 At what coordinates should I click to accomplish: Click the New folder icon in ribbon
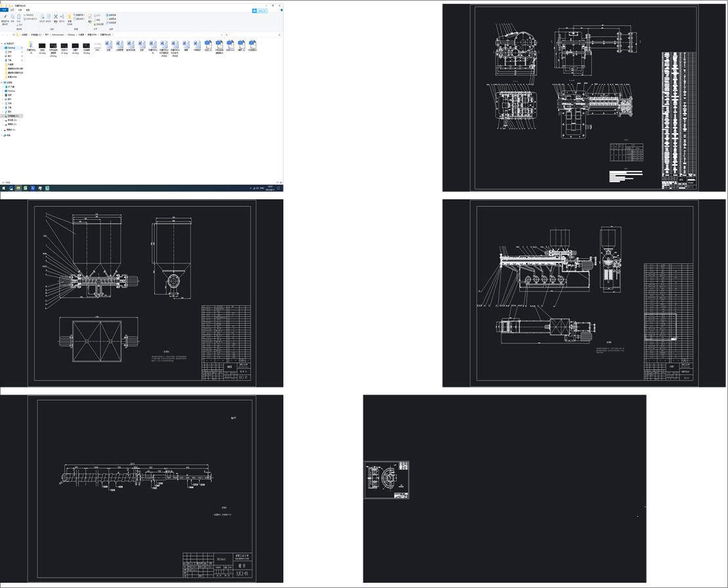[x=70, y=18]
